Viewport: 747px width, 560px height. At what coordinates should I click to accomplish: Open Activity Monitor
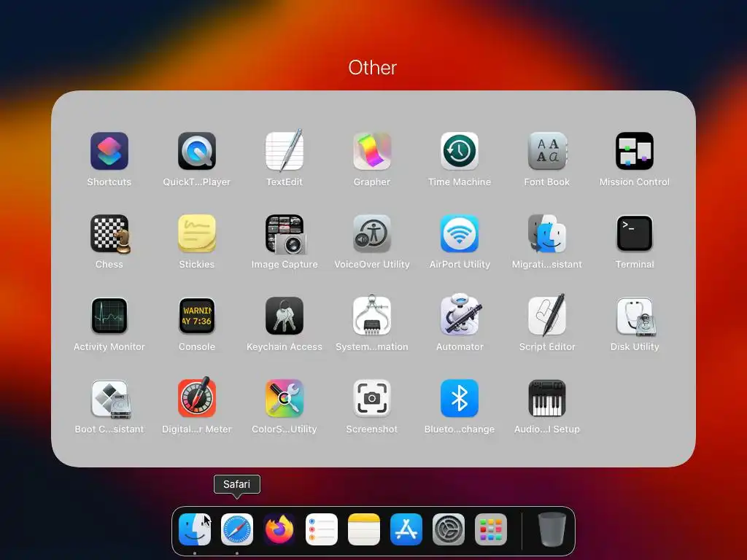click(x=109, y=316)
